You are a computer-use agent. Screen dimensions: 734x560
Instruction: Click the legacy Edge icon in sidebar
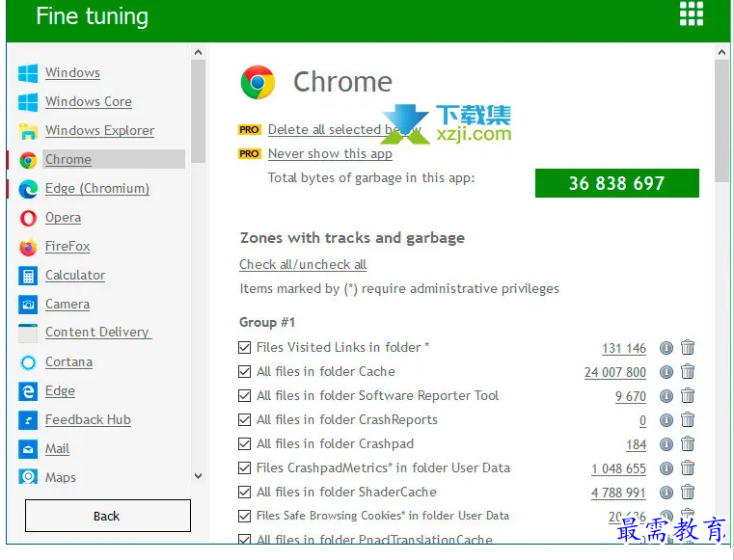click(28, 391)
